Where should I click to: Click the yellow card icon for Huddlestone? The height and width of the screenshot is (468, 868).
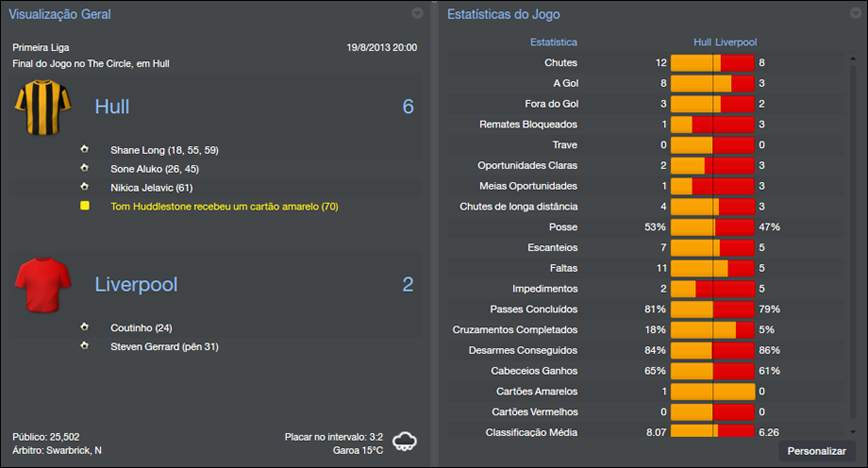pos(85,206)
